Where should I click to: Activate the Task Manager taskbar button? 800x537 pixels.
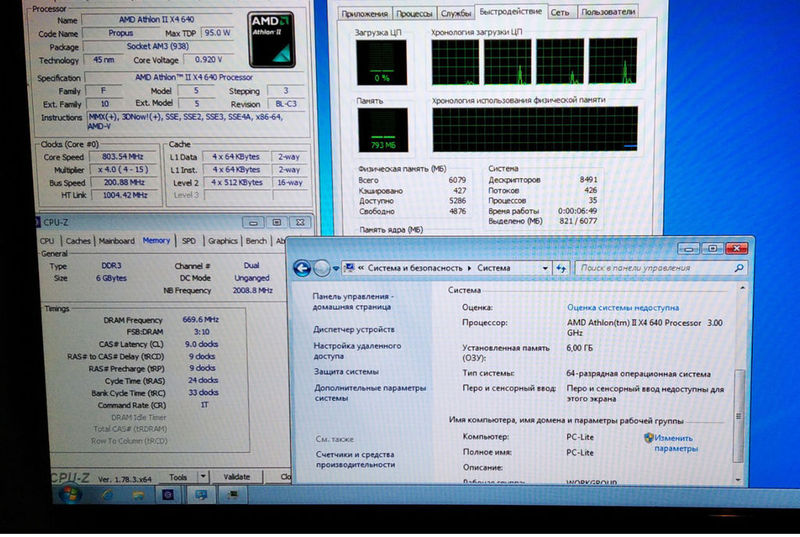[233, 495]
